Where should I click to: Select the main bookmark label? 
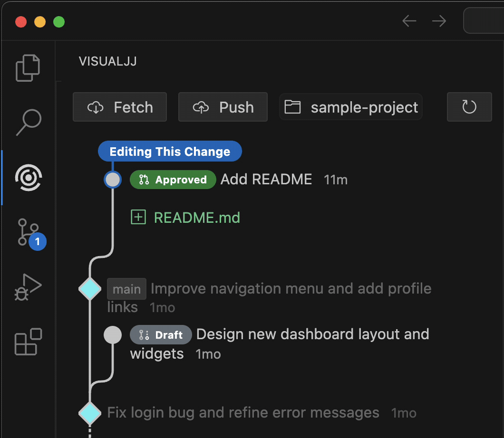point(126,288)
